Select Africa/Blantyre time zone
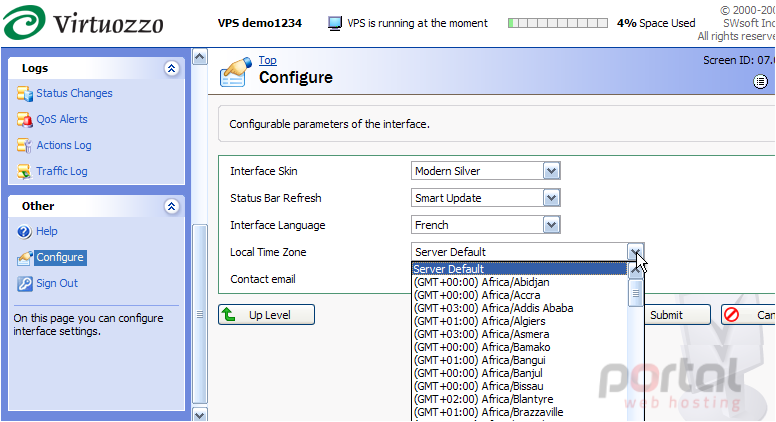 [520, 399]
